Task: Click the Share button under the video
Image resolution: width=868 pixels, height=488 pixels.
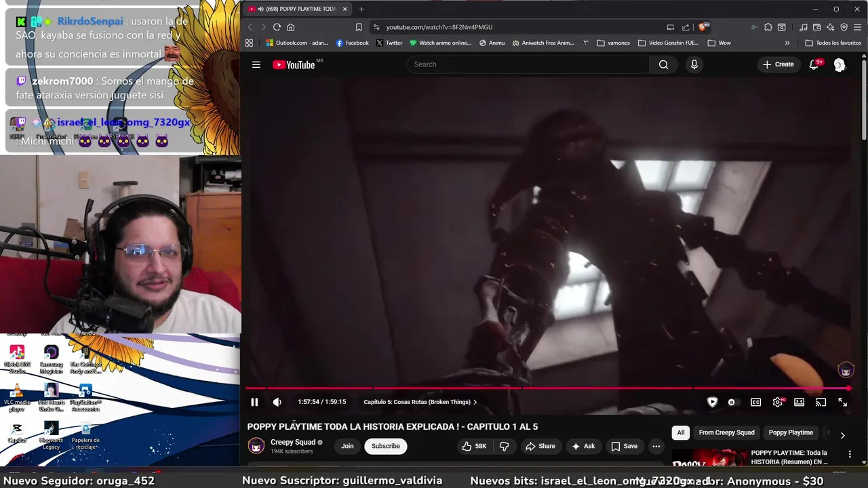Action: click(x=540, y=446)
